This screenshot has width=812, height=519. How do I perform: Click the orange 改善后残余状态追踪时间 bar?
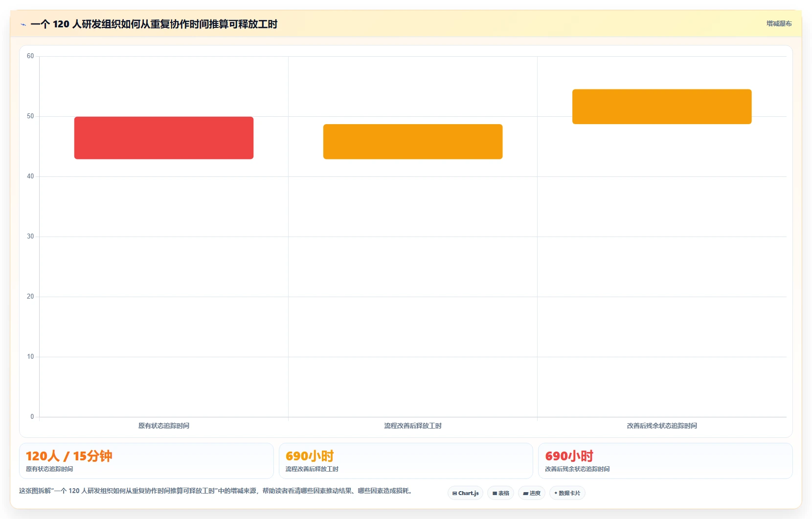pyautogui.click(x=662, y=107)
